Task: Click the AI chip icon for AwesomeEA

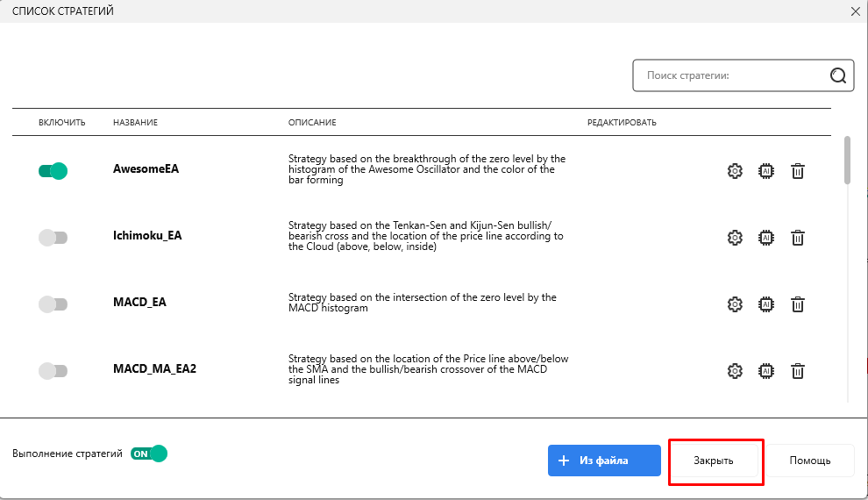Action: point(766,171)
